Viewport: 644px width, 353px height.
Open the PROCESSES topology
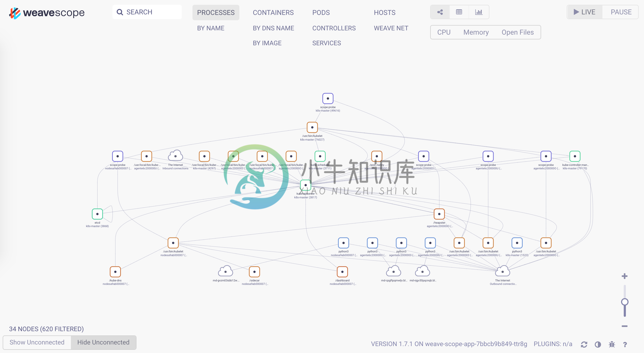[216, 13]
